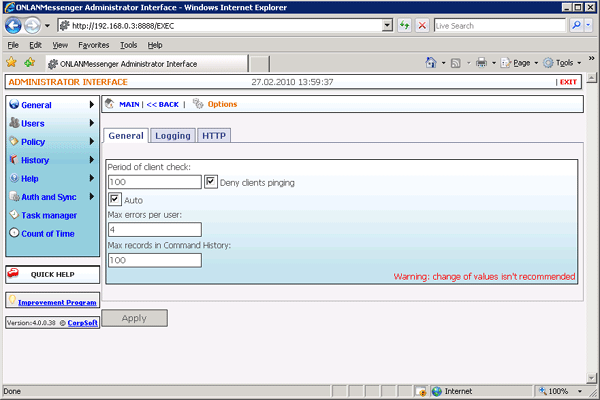Click the Help sidebar item
Screen dimensions: 600x400
(30, 179)
